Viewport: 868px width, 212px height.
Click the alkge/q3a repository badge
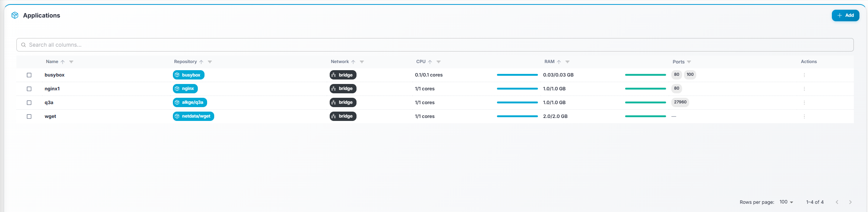190,103
